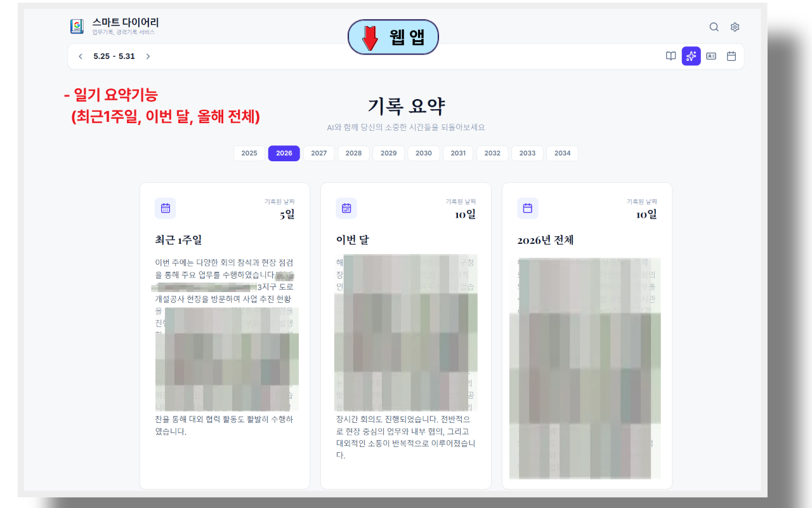Select year 2034 tab
Screen dimensions: 812x508
(x=563, y=153)
